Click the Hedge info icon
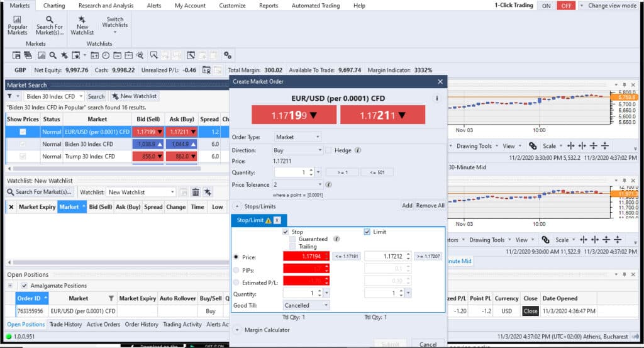Viewport: 644px width, 348px height. 358,150
